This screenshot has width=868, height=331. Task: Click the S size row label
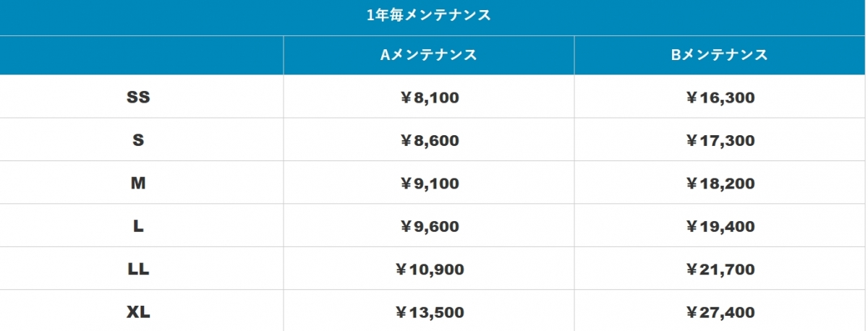click(138, 140)
